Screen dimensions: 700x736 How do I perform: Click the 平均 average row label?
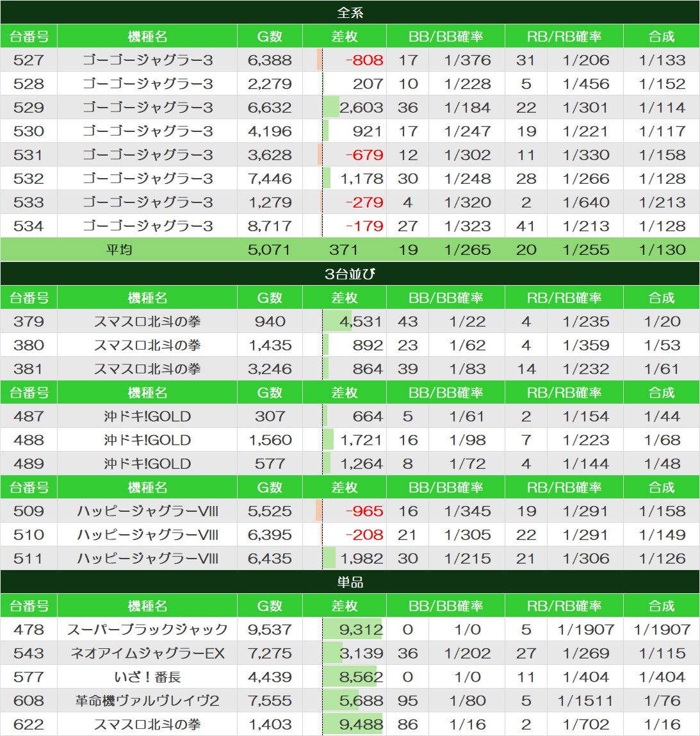[x=118, y=250]
